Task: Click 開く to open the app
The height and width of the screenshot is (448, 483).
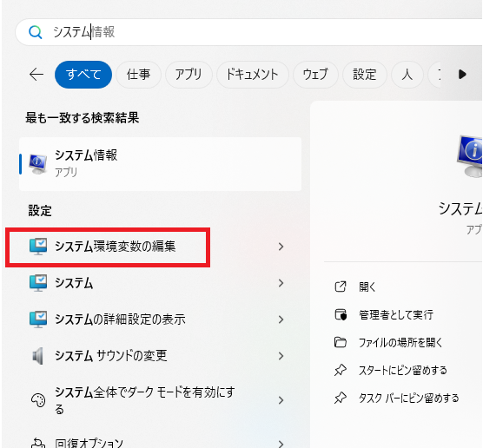Action: (367, 287)
